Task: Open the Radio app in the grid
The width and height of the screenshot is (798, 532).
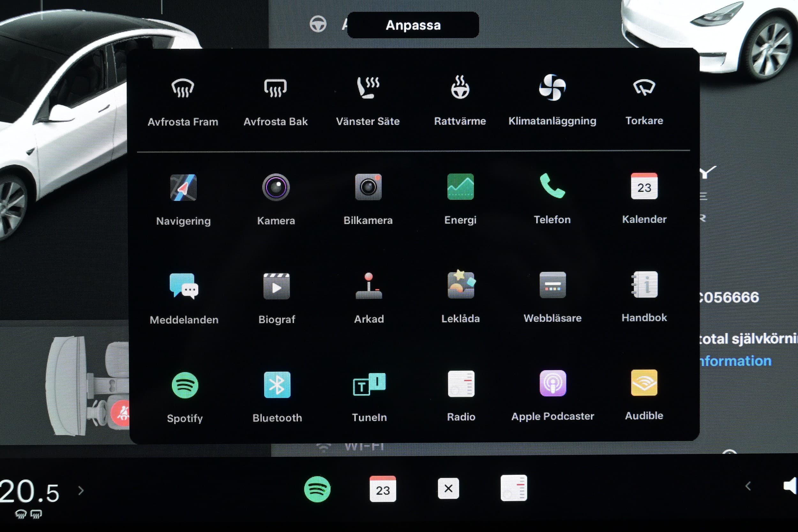Action: click(x=461, y=396)
